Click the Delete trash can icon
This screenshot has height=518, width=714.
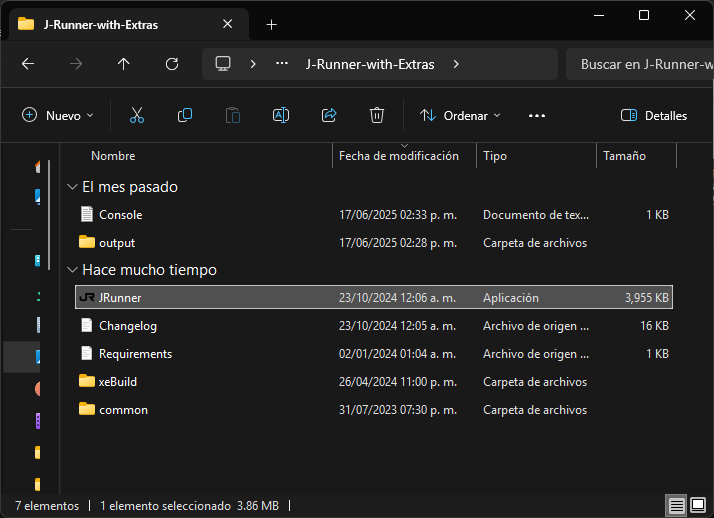[377, 116]
